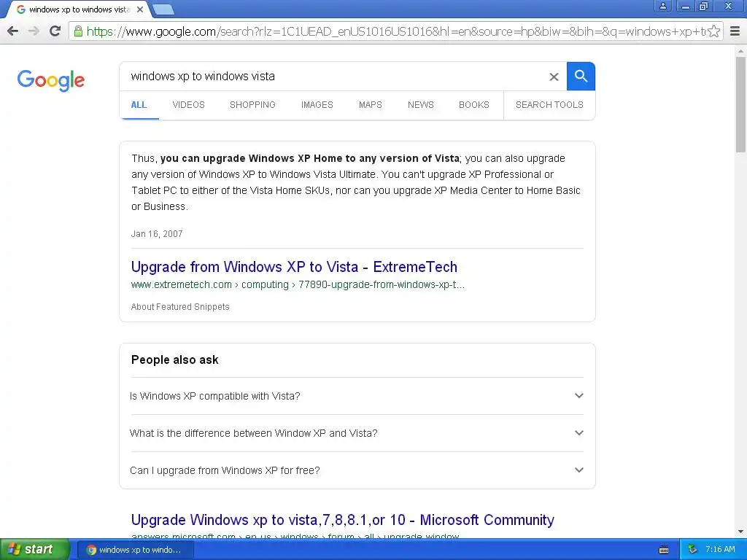This screenshot has width=747, height=560.
Task: Click the 'About Featured Snippets' link
Action: click(x=180, y=307)
